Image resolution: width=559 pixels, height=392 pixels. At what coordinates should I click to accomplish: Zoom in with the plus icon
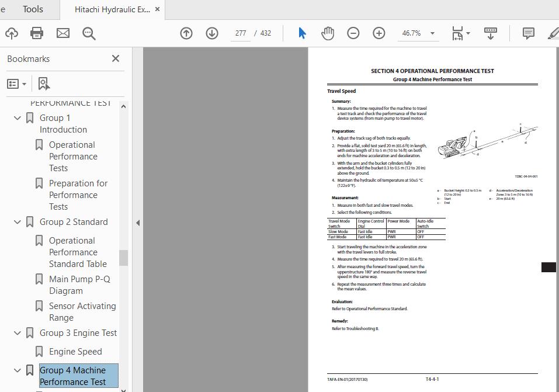pos(379,33)
